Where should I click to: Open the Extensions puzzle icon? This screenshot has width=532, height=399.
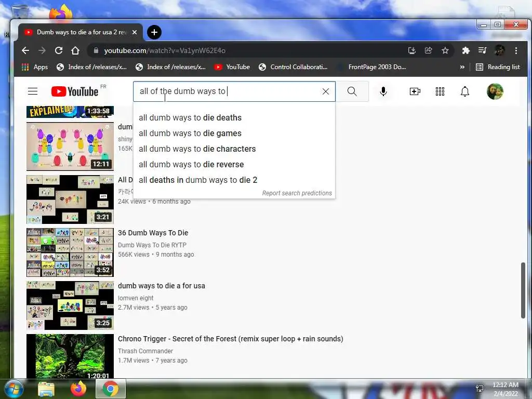point(466,50)
